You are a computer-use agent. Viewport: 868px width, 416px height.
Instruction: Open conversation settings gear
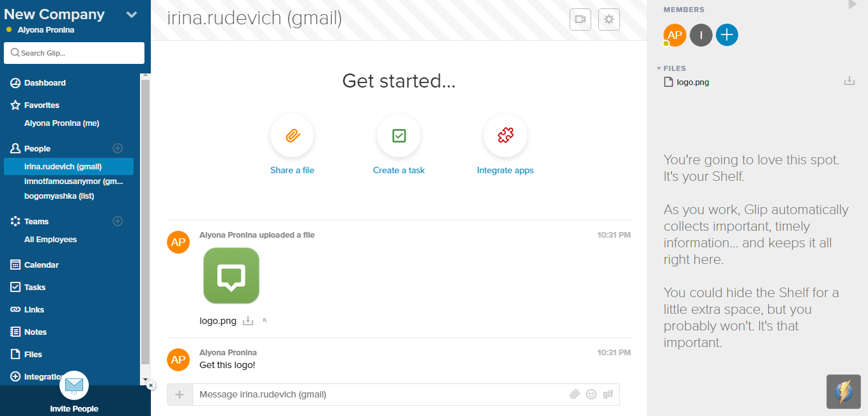point(609,20)
